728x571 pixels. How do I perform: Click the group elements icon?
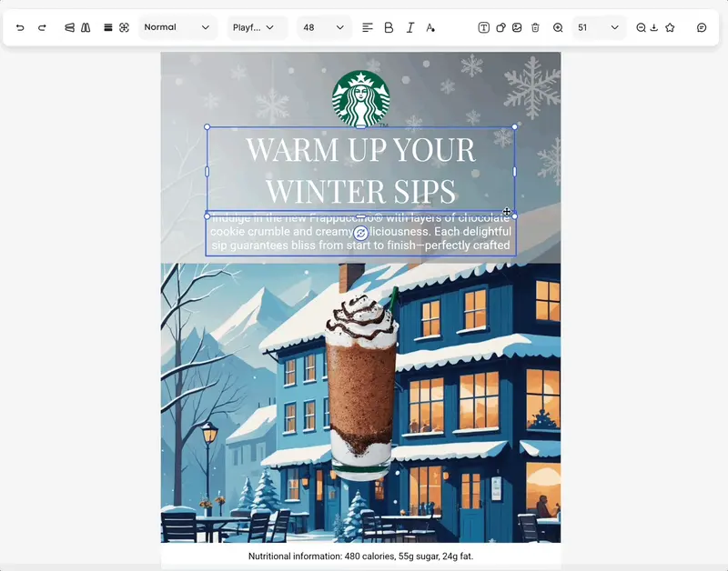[x=124, y=28]
